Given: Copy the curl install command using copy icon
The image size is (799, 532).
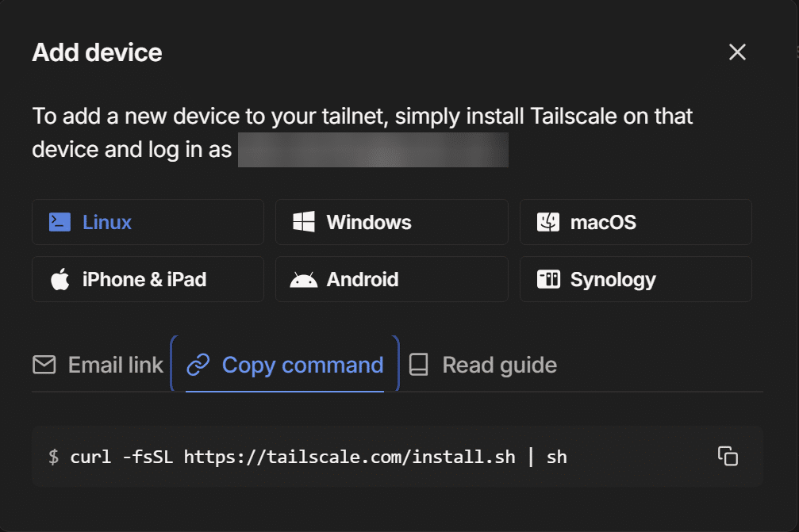Looking at the screenshot, I should click(x=728, y=456).
